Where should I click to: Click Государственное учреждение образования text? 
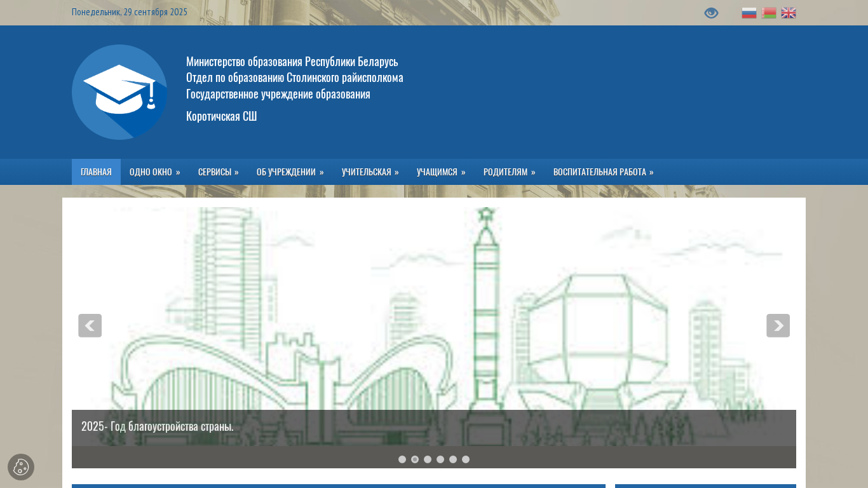click(x=278, y=94)
